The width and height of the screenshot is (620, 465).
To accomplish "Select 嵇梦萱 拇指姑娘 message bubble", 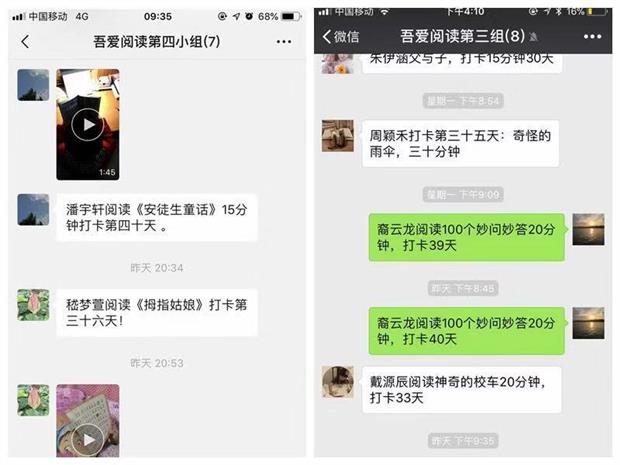I will point(157,313).
